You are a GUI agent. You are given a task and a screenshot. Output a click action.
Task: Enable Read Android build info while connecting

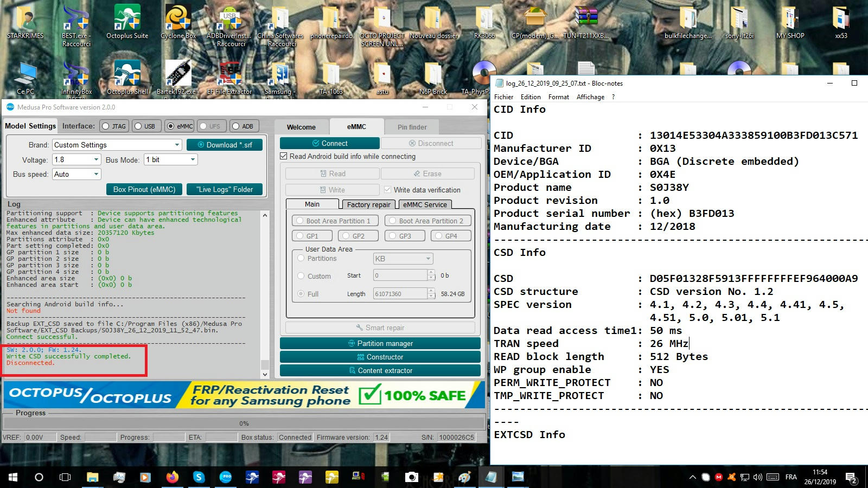click(283, 156)
